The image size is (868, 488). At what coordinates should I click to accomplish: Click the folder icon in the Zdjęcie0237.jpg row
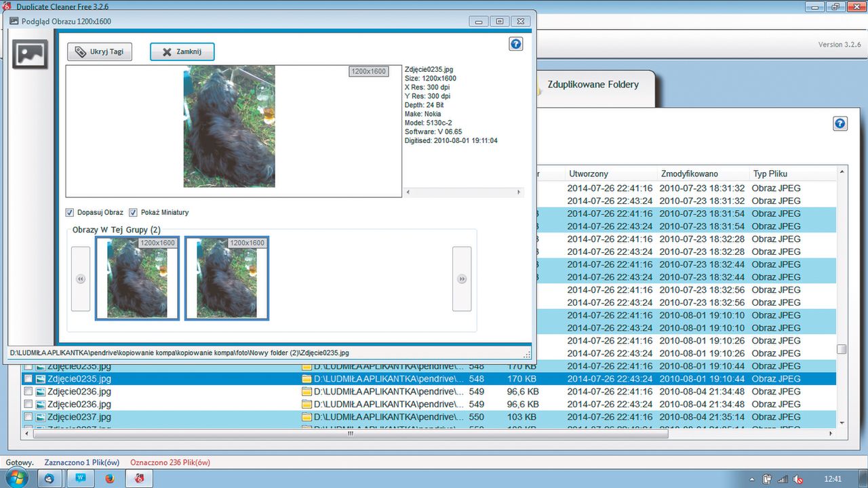[307, 417]
